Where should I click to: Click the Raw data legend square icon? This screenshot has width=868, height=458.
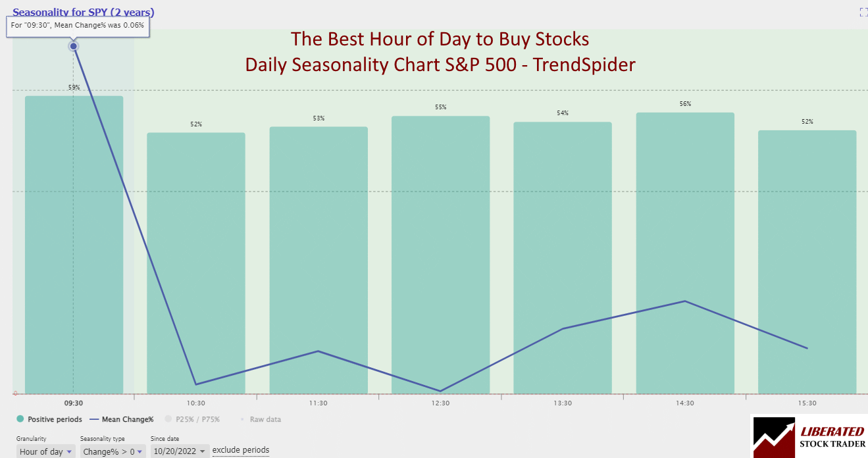click(243, 419)
